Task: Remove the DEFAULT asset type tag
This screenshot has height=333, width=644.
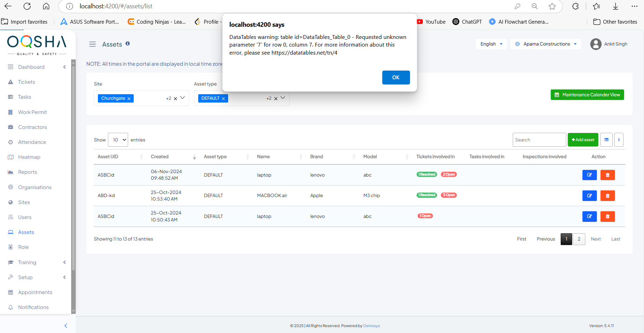Action: point(223,99)
